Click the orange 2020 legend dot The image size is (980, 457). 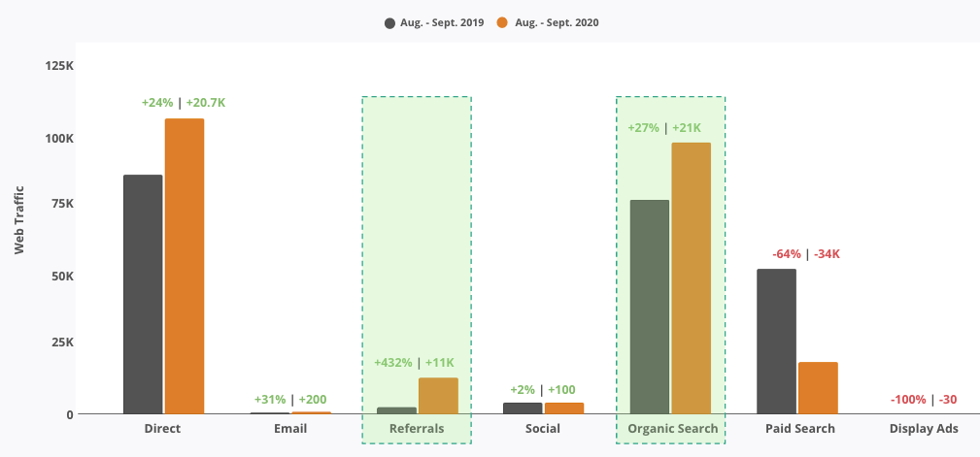[502, 22]
